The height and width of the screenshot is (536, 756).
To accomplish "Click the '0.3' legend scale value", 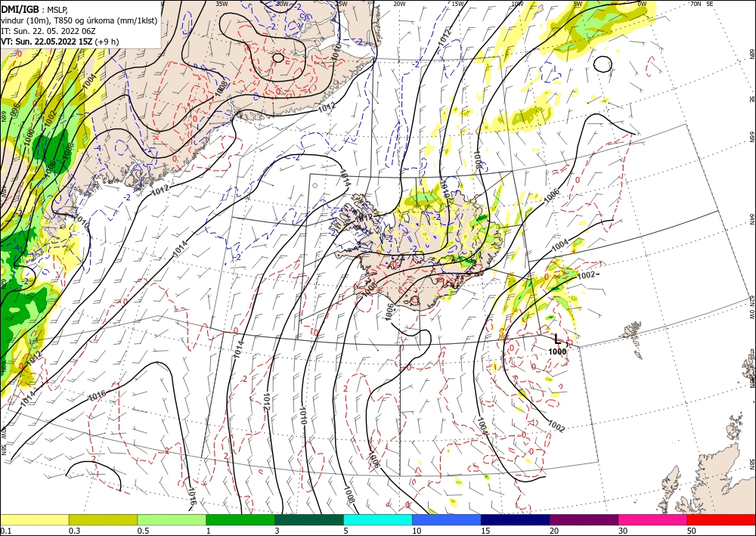I will (74, 530).
